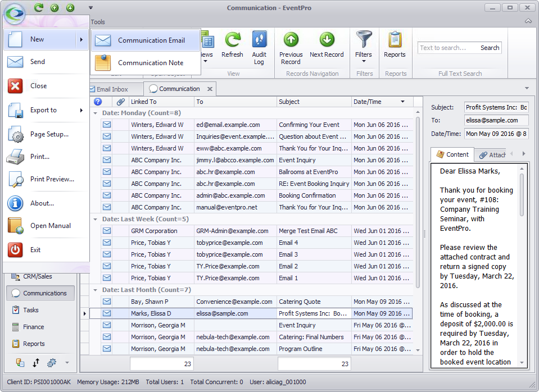539x392 pixels.
Task: Open Reports in navigation pane
Action: [40, 344]
